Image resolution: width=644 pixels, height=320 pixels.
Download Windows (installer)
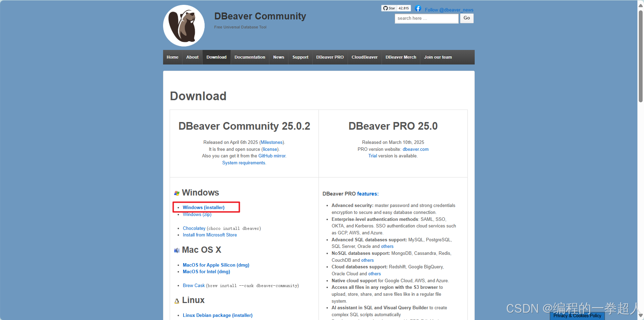pos(204,208)
